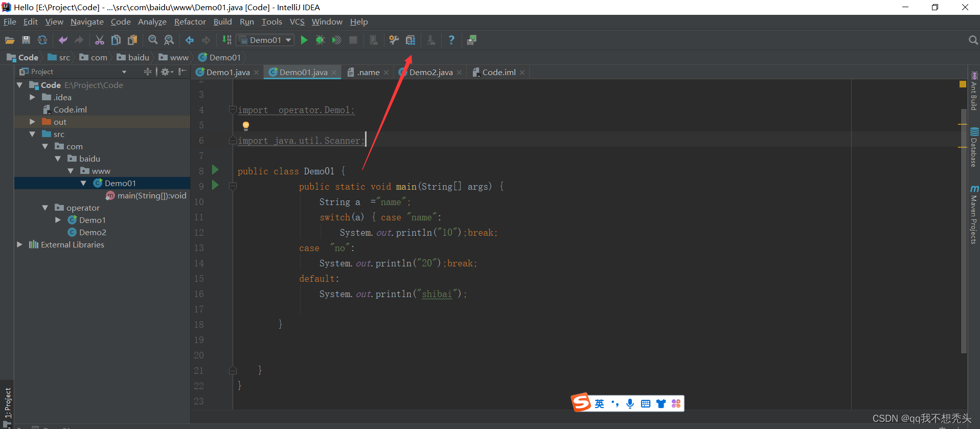
Task: Open Help with the question mark icon
Action: (x=451, y=40)
